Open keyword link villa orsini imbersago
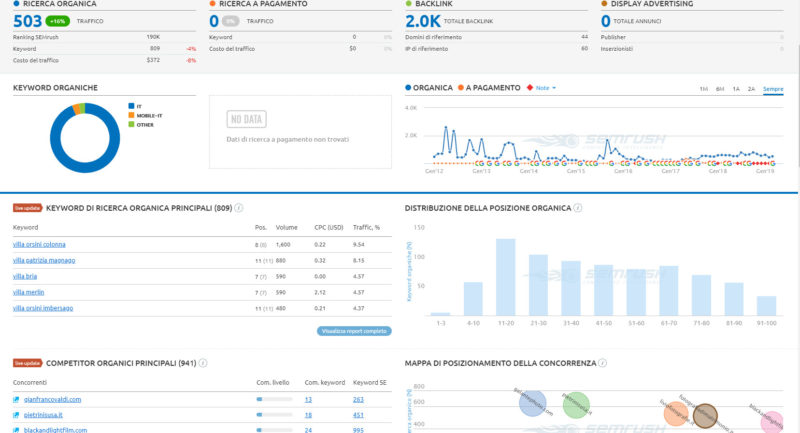Screen dimensions: 800x433 click(43, 308)
